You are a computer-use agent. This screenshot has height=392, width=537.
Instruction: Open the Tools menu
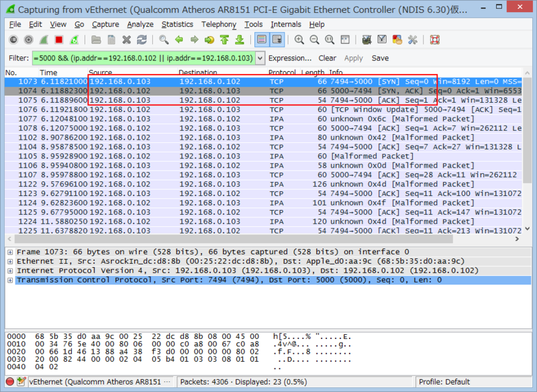(254, 24)
